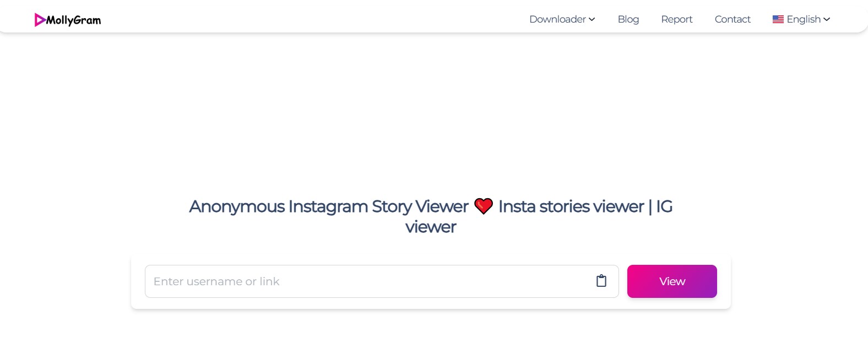Expand the English language selector

tap(804, 19)
